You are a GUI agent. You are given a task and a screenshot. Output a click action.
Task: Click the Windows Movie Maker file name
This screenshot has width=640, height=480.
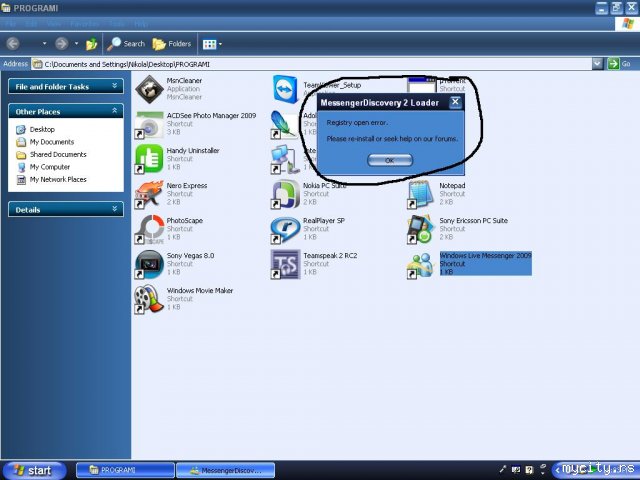point(200,291)
